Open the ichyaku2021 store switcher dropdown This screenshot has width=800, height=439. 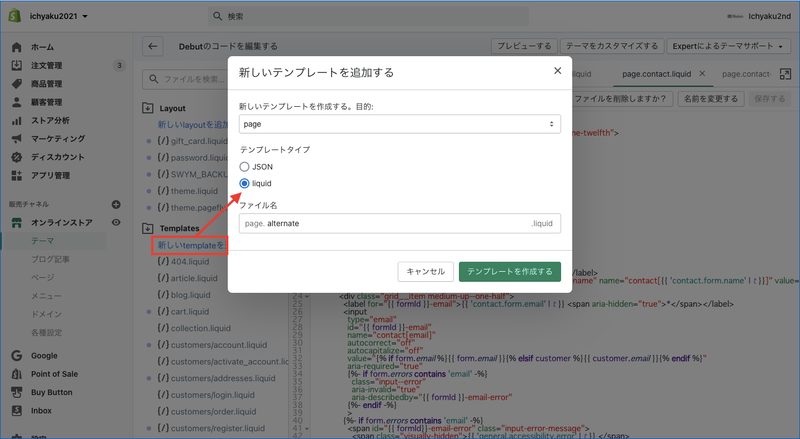coord(59,16)
